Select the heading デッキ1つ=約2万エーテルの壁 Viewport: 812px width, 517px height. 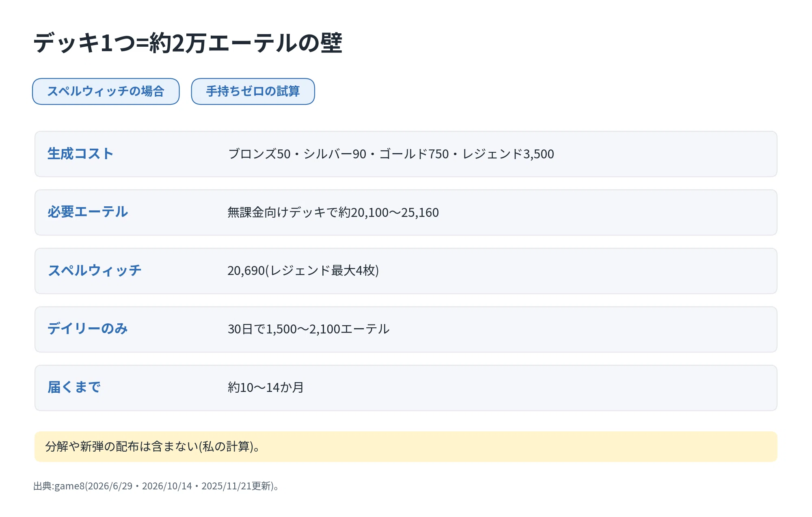tap(188, 43)
